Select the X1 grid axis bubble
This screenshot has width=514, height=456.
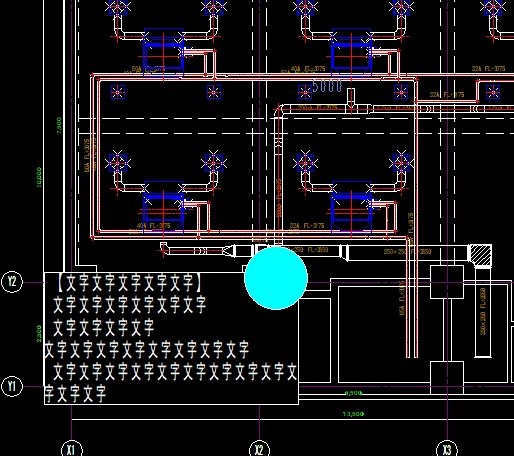(x=71, y=449)
